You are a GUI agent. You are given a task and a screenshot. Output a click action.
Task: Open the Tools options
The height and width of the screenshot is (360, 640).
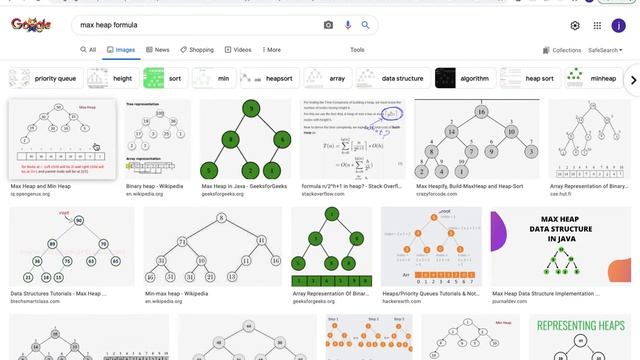pos(357,50)
